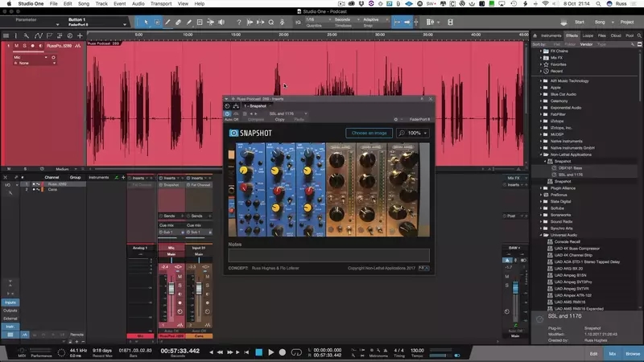Expand the PreSonus vendor folder
The width and height of the screenshot is (644, 362).
(541, 195)
